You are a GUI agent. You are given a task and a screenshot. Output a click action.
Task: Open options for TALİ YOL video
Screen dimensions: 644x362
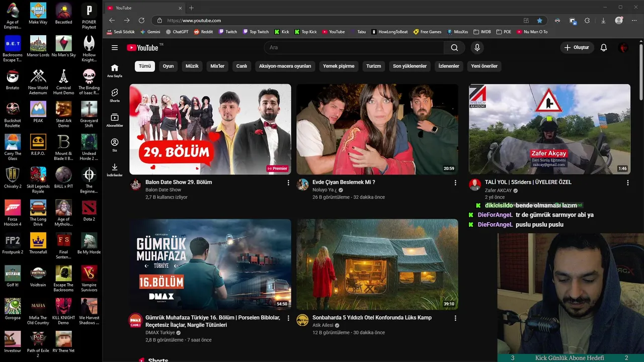tap(627, 183)
